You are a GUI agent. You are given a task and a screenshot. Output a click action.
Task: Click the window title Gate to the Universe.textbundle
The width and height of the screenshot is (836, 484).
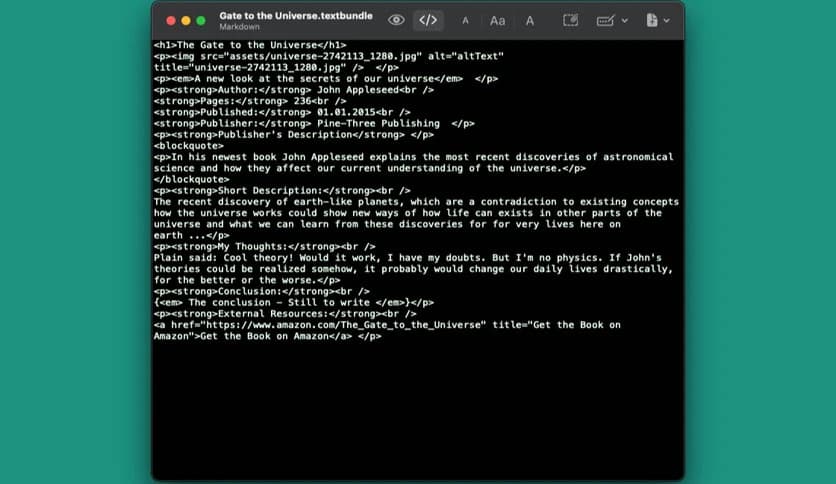coord(296,16)
